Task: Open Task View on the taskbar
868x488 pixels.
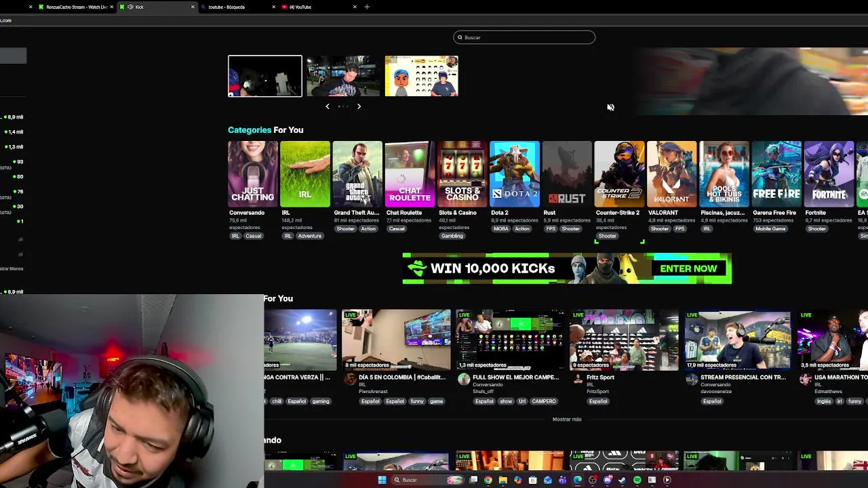Action: [x=473, y=480]
